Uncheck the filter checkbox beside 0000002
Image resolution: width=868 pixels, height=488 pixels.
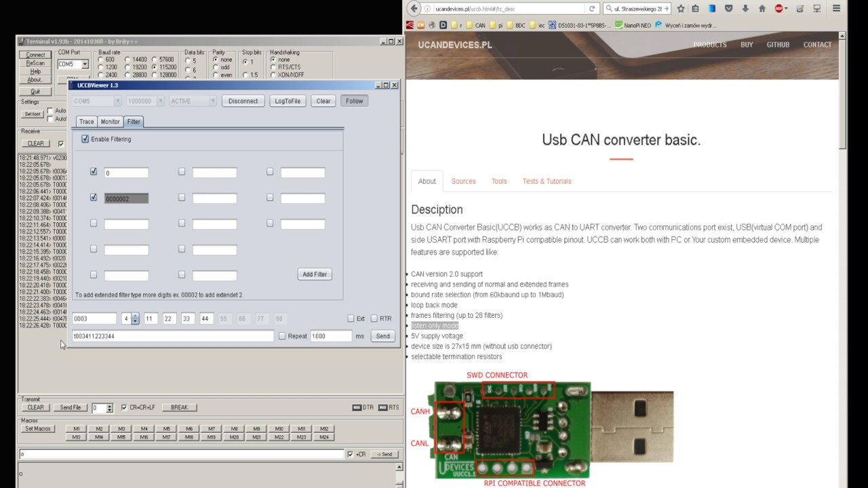tap(94, 197)
